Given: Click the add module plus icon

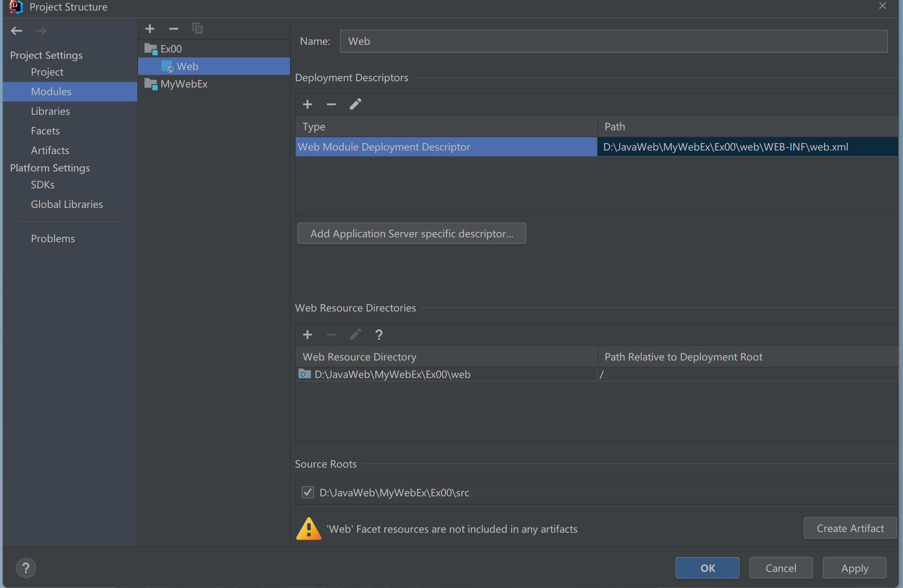Looking at the screenshot, I should tap(150, 29).
